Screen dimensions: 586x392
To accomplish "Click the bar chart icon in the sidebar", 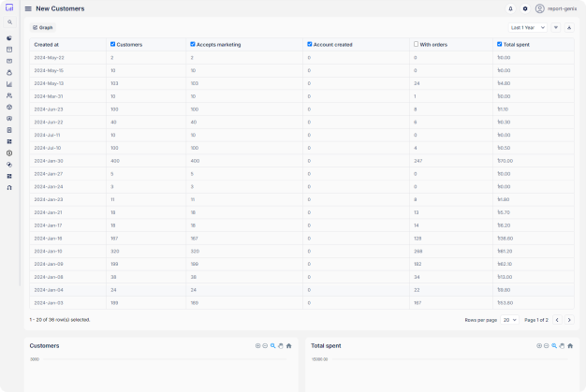I will click(9, 84).
